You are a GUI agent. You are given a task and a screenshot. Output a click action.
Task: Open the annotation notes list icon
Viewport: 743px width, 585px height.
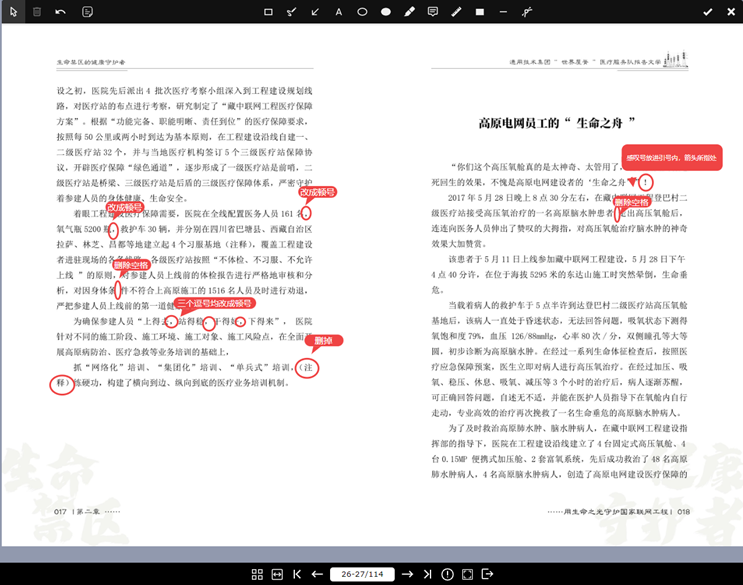pyautogui.click(x=87, y=12)
